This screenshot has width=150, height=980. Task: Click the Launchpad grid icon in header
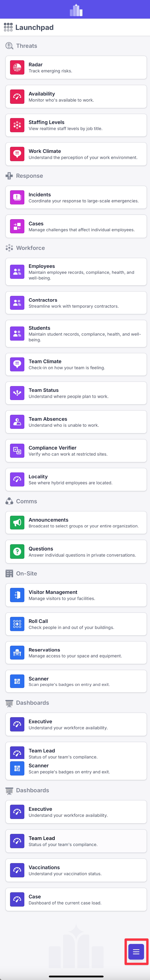(8, 27)
